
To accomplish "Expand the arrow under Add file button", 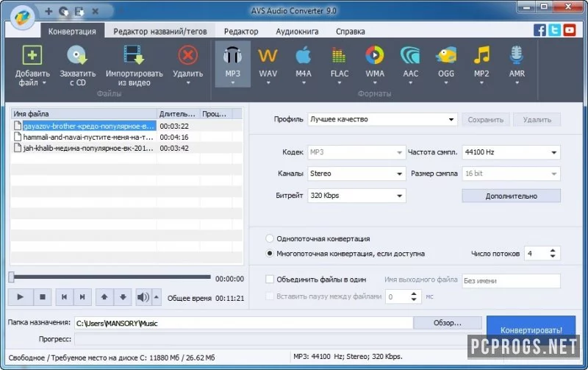I will click(x=44, y=82).
